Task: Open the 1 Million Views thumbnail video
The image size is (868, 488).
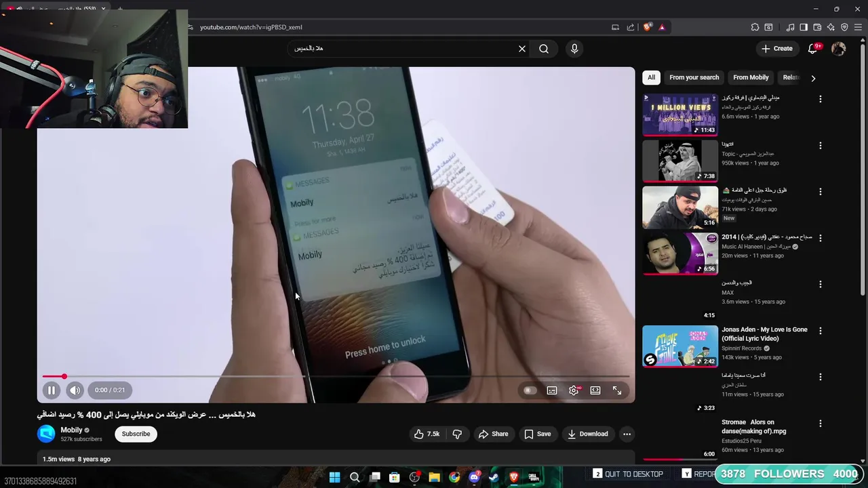Action: 680,115
